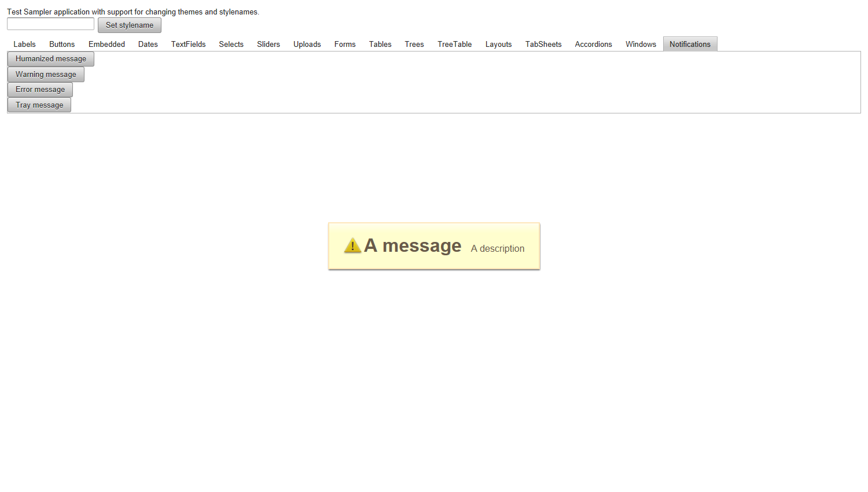Open the Labels tab
This screenshot has height=492, width=868.
[24, 44]
